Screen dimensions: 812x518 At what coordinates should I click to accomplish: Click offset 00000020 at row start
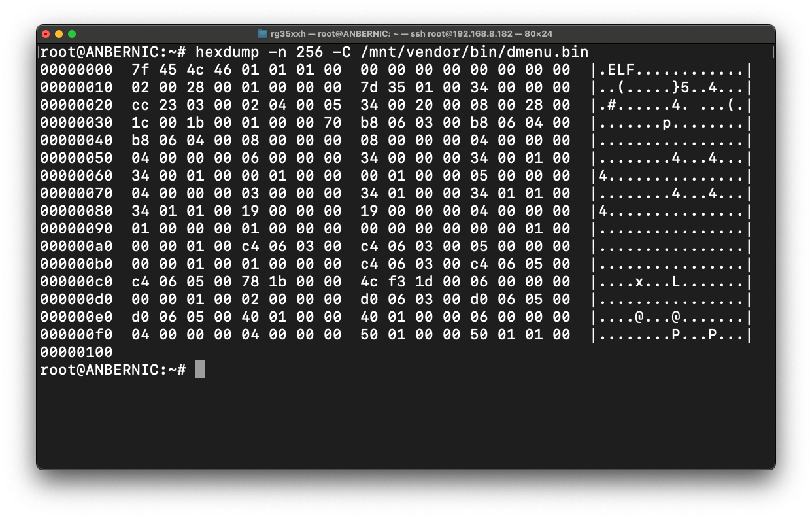coord(76,105)
